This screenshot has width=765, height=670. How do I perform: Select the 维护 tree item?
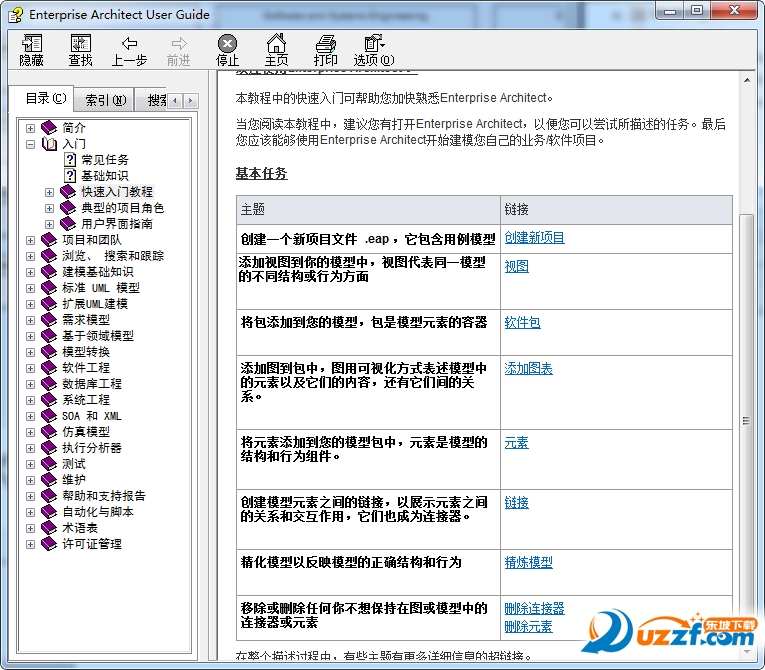click(74, 480)
